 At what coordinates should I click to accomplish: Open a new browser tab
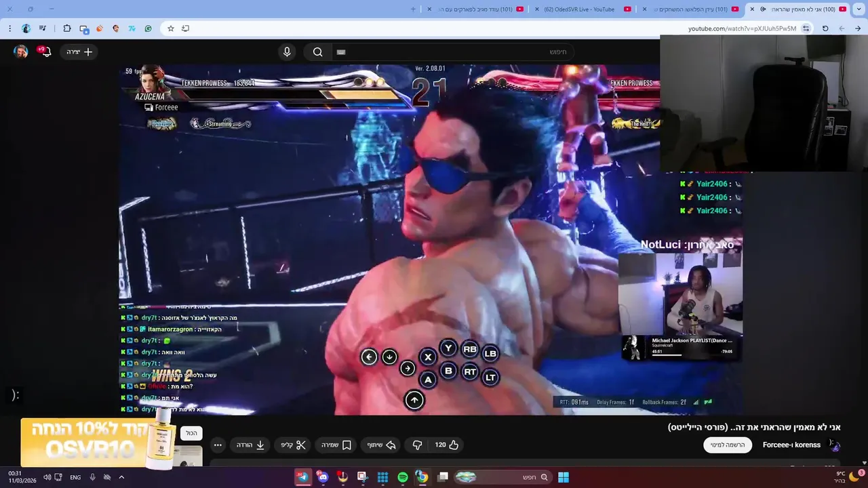click(414, 9)
